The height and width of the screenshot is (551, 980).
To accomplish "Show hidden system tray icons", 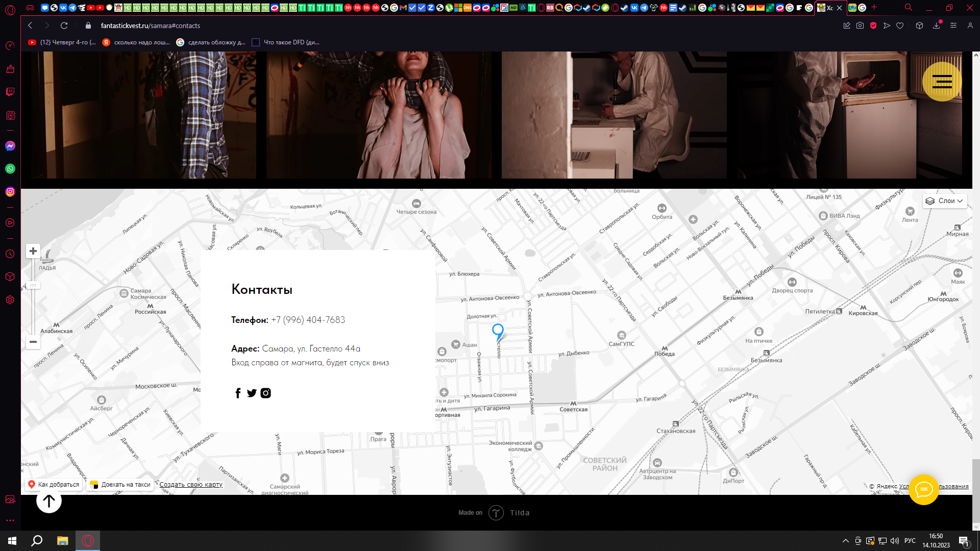I will coord(846,541).
